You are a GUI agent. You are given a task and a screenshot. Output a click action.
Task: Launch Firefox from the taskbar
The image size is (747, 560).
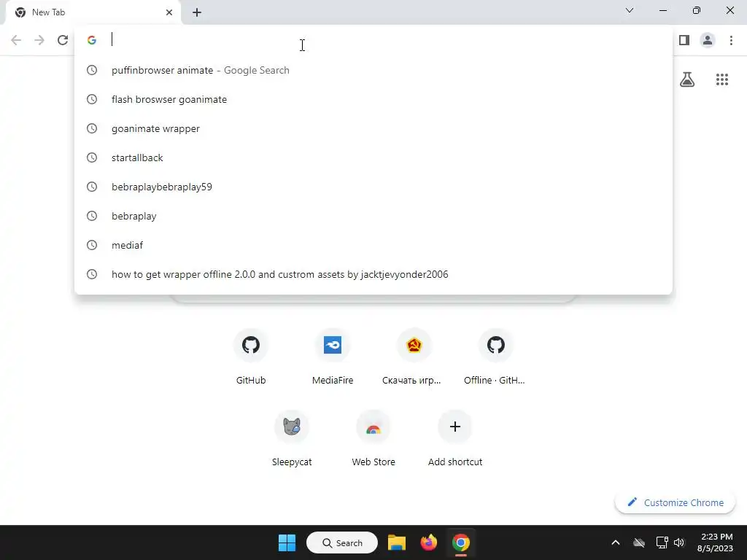point(429,542)
